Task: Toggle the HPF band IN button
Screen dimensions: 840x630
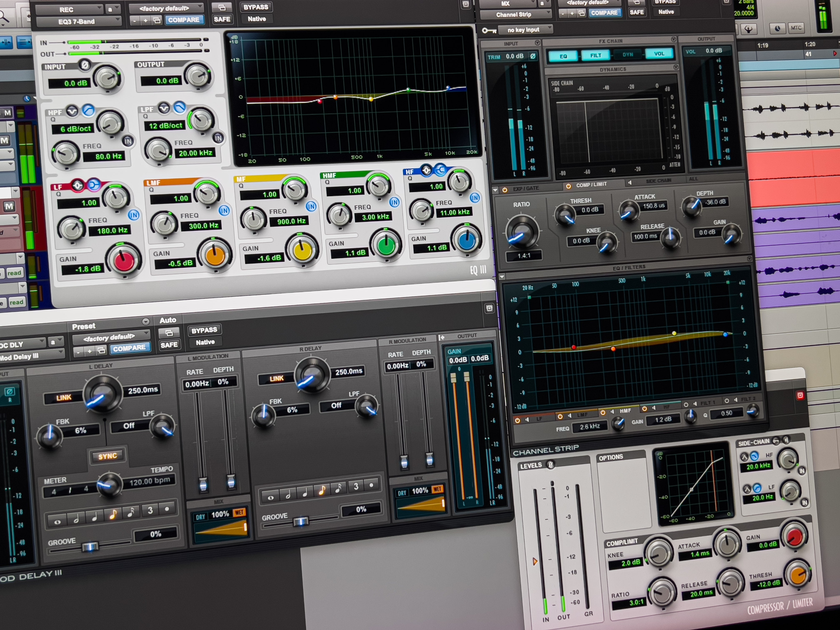Action: pyautogui.click(x=128, y=141)
